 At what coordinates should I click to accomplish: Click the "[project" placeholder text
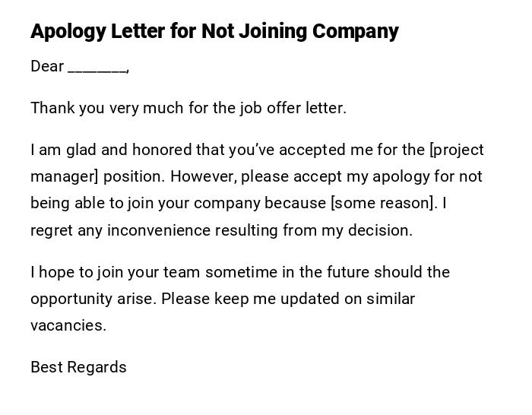(x=457, y=150)
